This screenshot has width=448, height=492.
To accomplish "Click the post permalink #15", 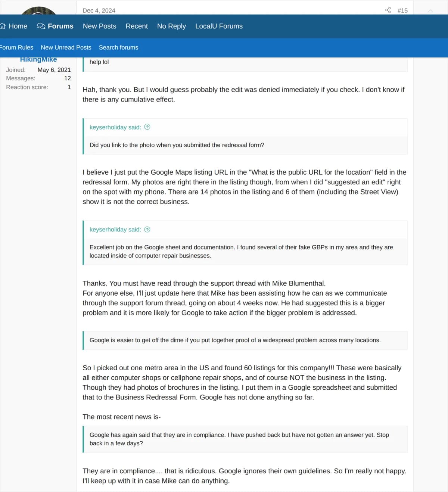I will coord(402,10).
